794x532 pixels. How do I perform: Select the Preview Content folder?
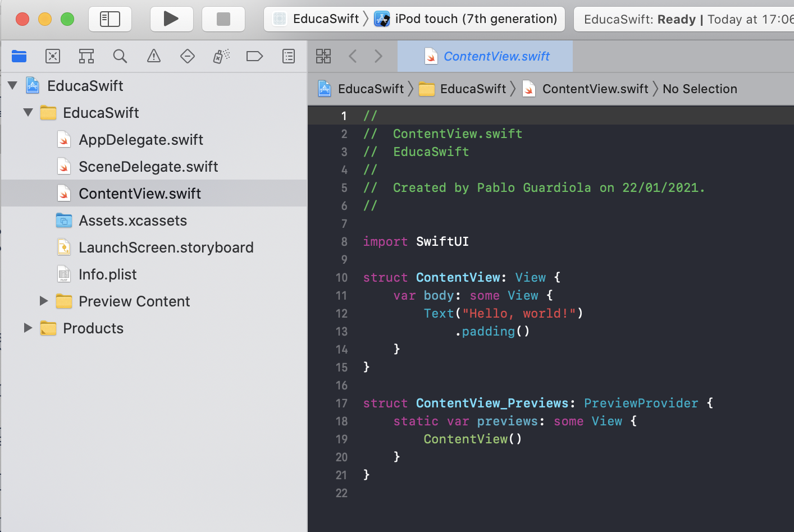pos(134,301)
